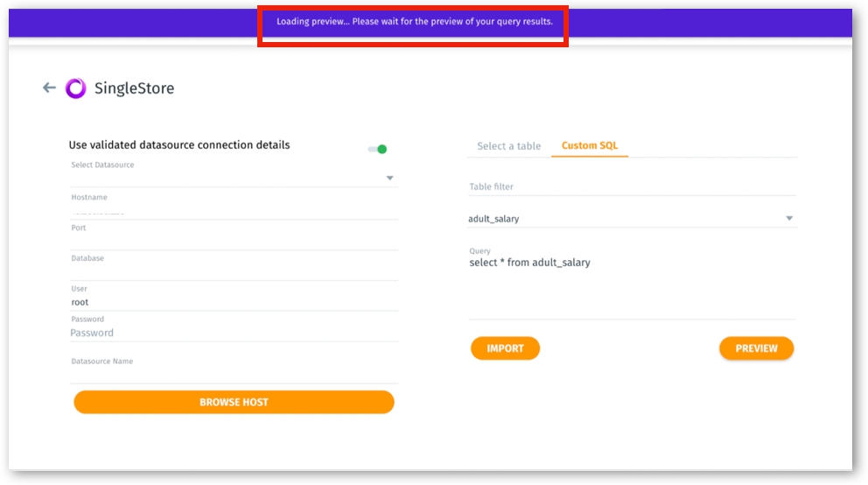Click the BROWSE HOST button
Screen dimensions: 868x485
pos(234,402)
